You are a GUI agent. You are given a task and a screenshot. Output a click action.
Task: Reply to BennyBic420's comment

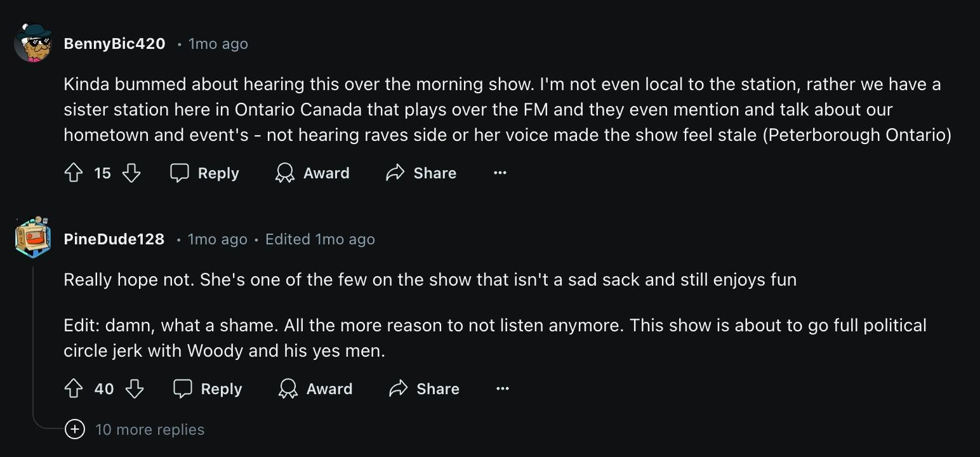click(204, 173)
